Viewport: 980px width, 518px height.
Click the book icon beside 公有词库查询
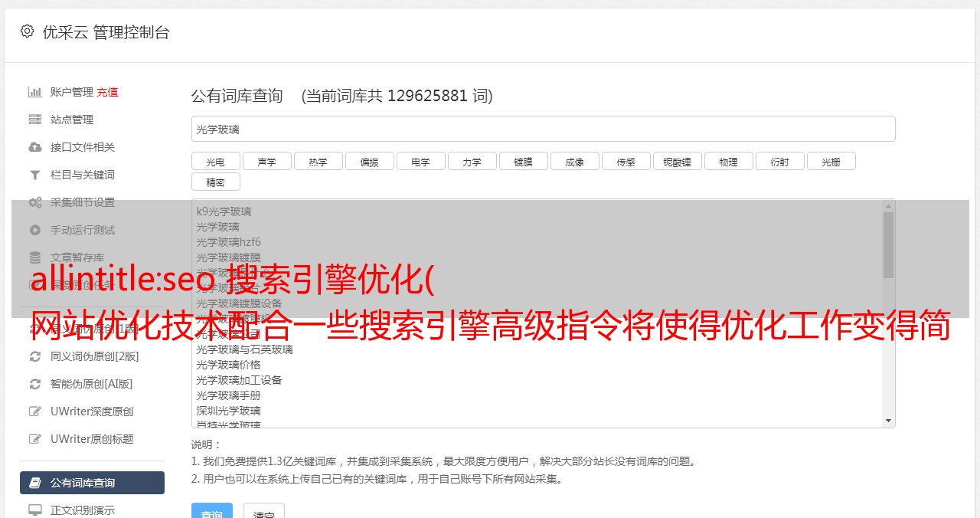35,483
